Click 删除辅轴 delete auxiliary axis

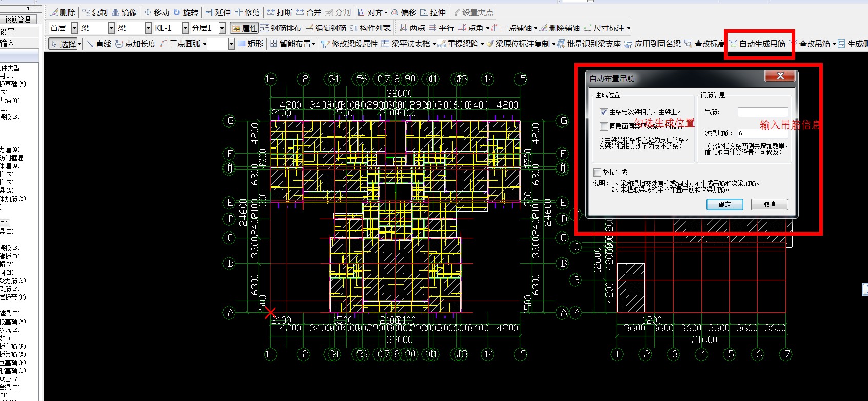click(x=560, y=28)
